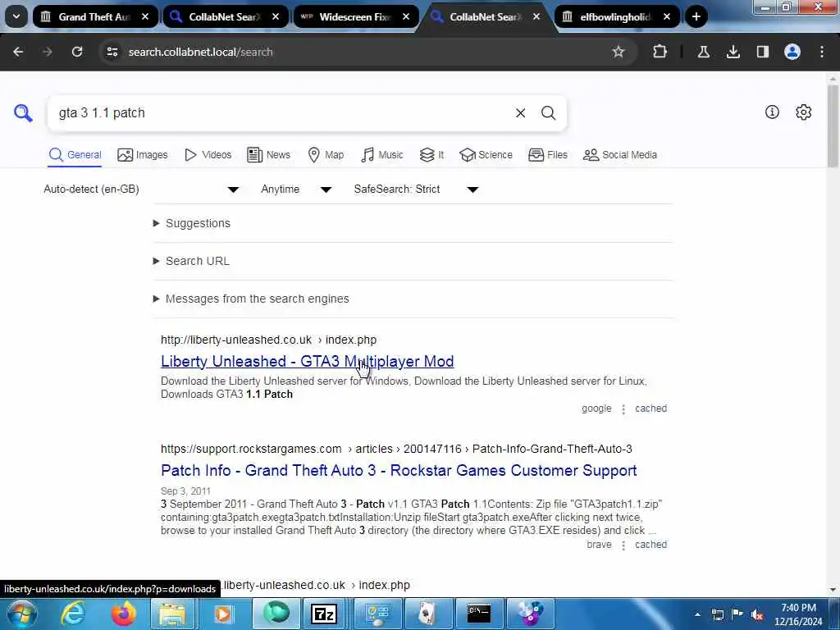The width and height of the screenshot is (840, 630).
Task: Expand the Suggestions section
Action: tap(192, 223)
